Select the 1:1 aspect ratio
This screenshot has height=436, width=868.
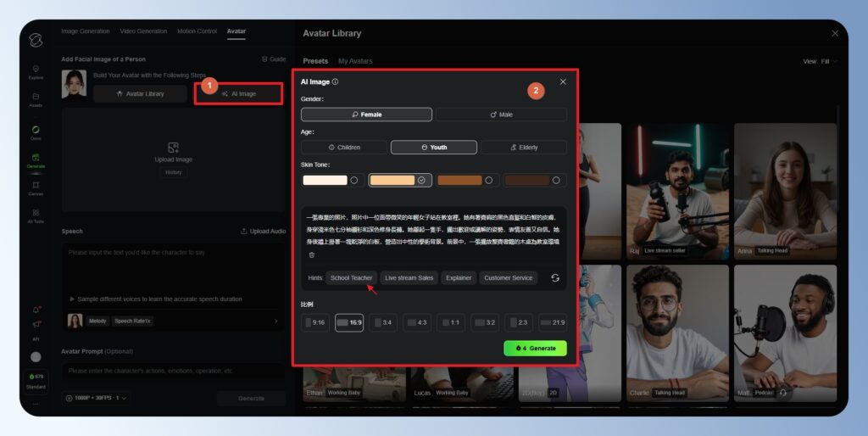click(x=451, y=322)
